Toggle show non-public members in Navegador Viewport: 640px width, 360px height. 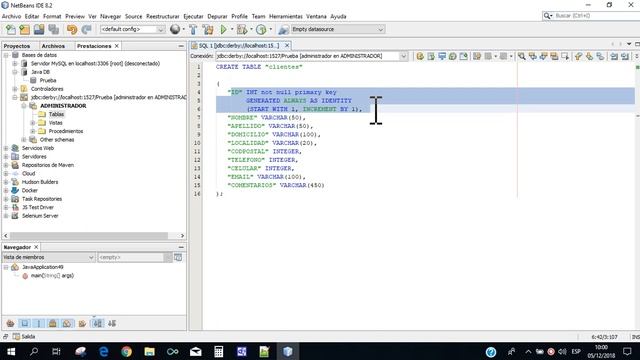pyautogui.click(x=53, y=323)
